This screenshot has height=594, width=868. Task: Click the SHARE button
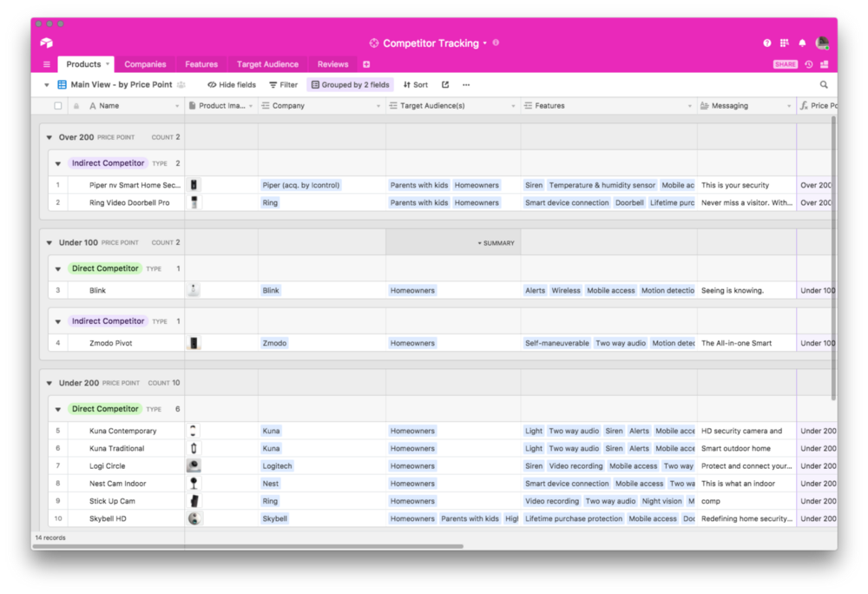click(785, 64)
